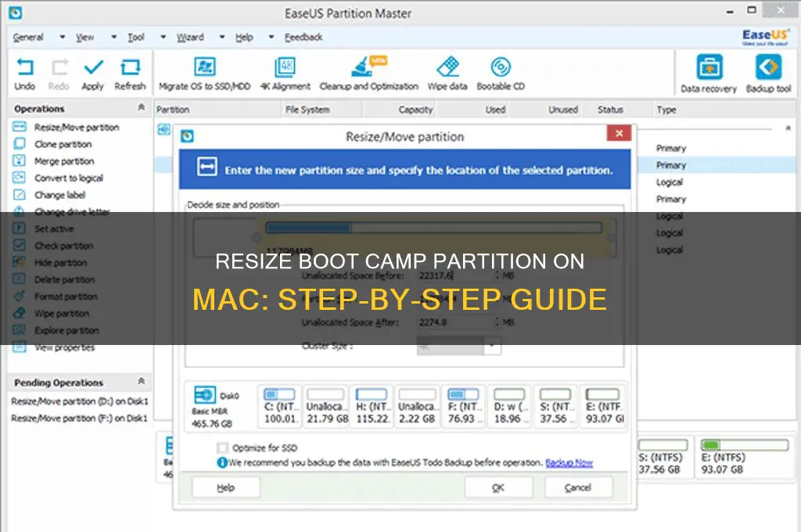This screenshot has height=532, width=801.
Task: Expand the Tool menu dropdown arrow
Action: 163,37
